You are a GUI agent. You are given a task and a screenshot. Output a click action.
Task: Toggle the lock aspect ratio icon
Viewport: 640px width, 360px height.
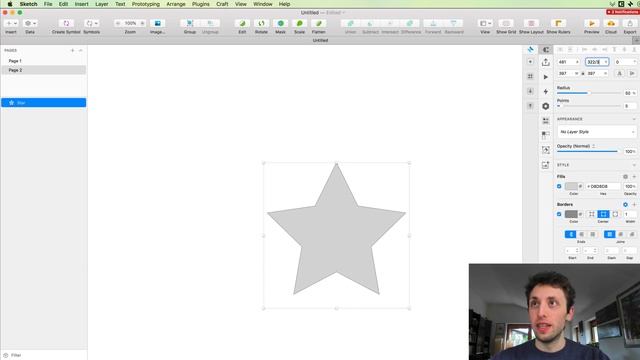pyautogui.click(x=582, y=73)
